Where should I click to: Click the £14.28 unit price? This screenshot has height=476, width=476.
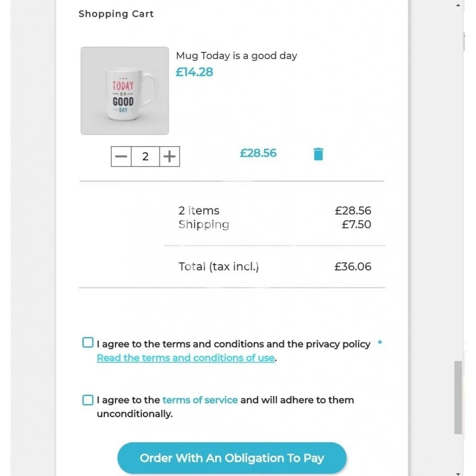pos(194,72)
